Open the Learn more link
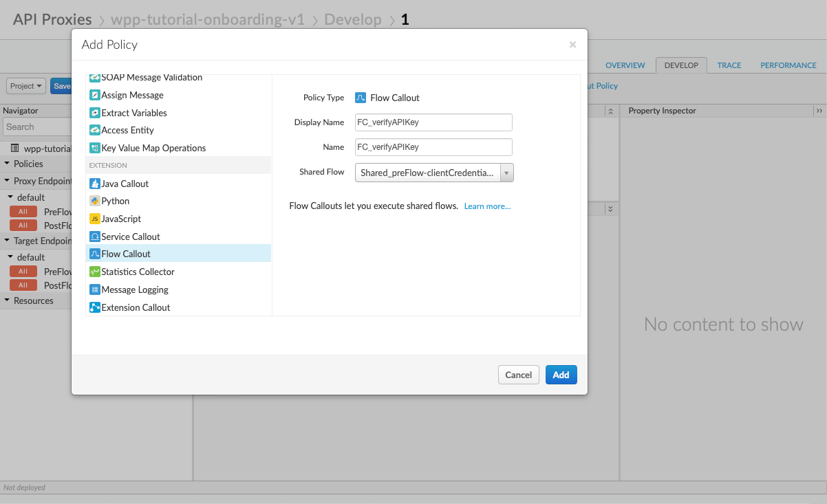Screen dimensions: 827x504 coord(487,206)
